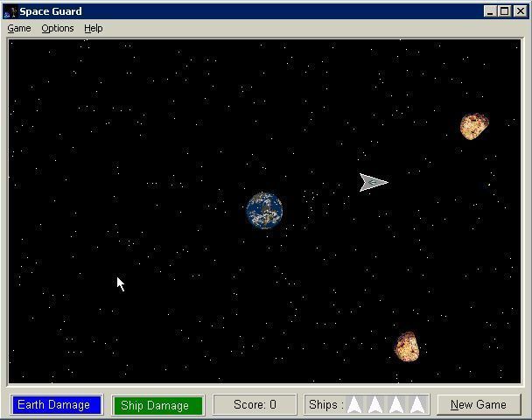Click the gray arrow spaceship

pyautogui.click(x=373, y=182)
